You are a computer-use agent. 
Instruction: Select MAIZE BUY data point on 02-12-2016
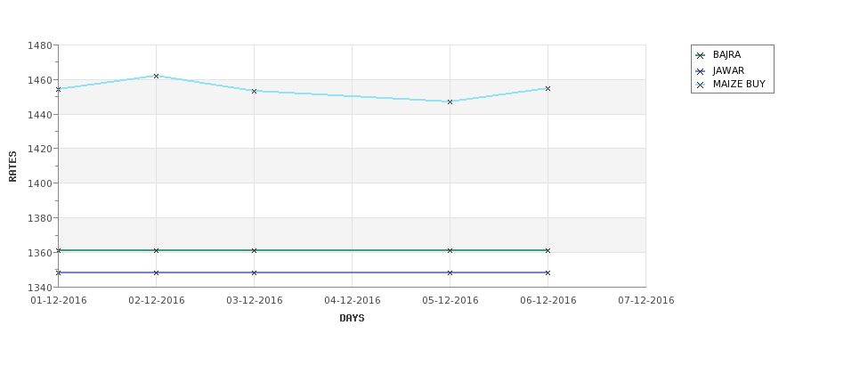tap(156, 76)
